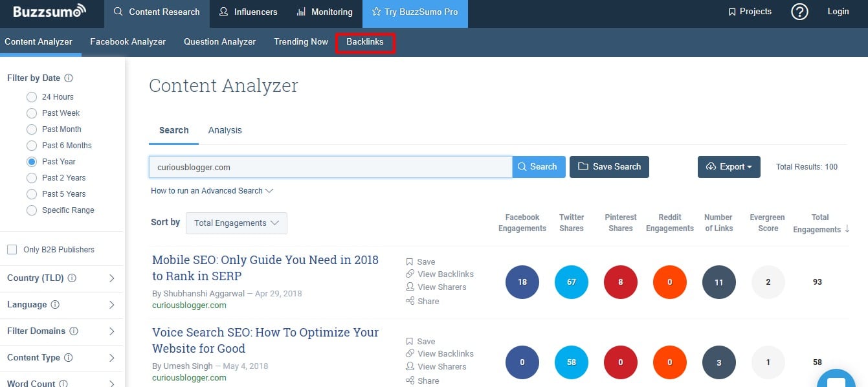Click the Evergreen Score 2 circle
Image resolution: width=868 pixels, height=387 pixels.
[768, 282]
